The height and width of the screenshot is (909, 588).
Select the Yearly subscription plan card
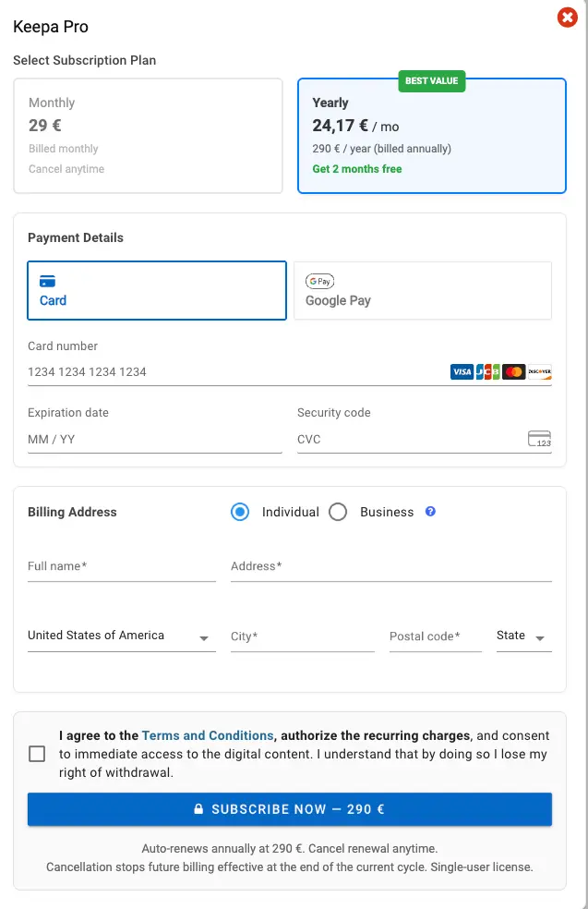coord(431,136)
